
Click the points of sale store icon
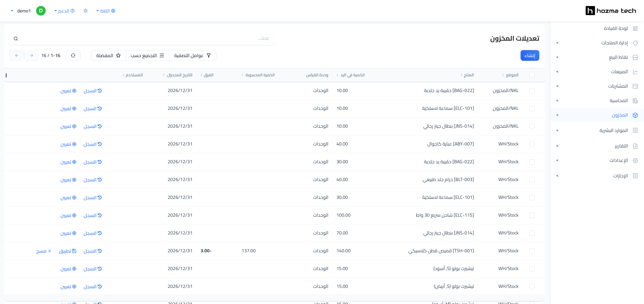point(635,57)
